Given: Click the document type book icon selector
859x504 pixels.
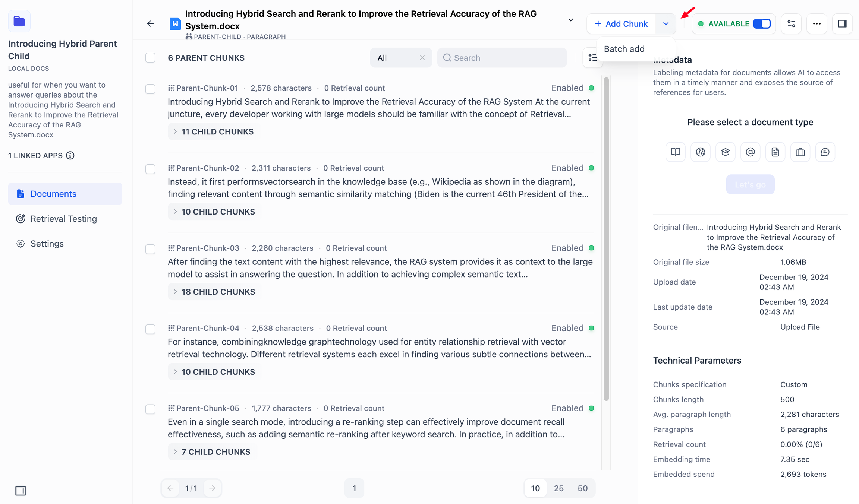Looking at the screenshot, I should pyautogui.click(x=675, y=152).
